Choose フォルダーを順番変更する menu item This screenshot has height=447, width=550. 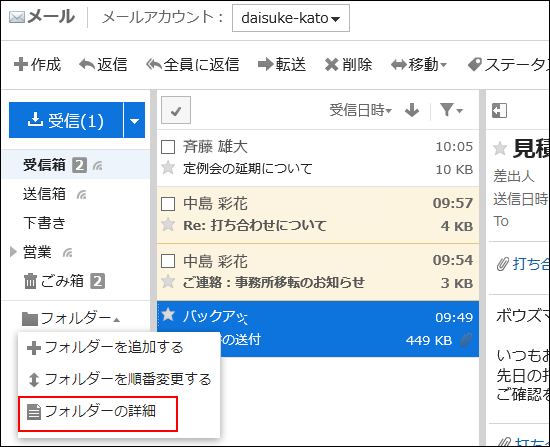(119, 379)
